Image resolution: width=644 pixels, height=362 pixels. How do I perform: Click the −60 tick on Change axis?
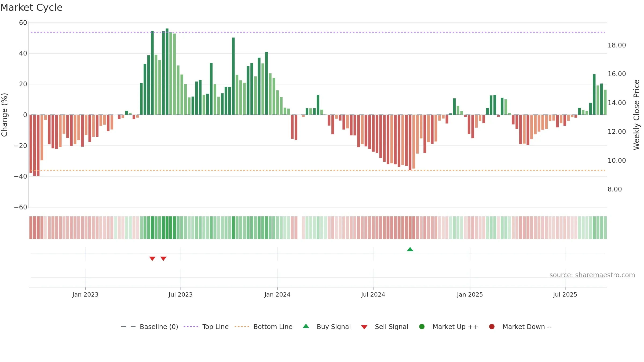click(21, 207)
